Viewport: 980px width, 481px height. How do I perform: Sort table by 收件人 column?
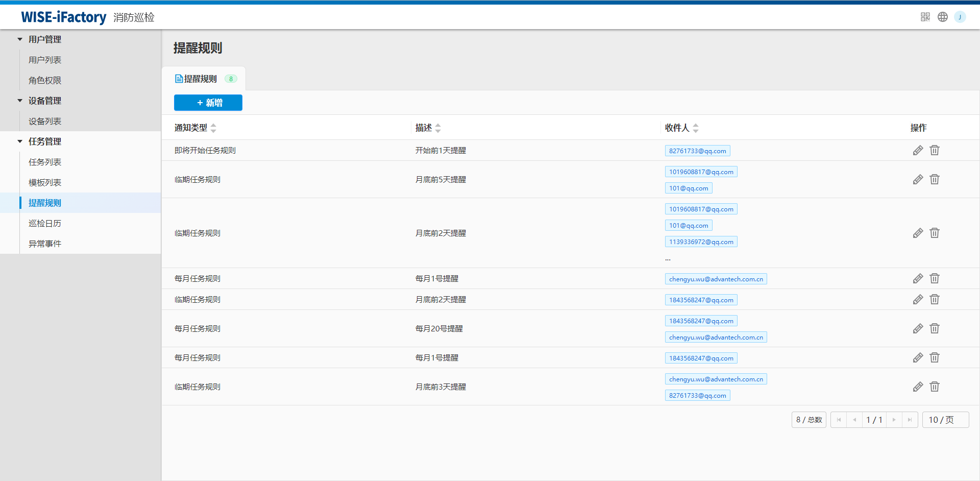[695, 128]
